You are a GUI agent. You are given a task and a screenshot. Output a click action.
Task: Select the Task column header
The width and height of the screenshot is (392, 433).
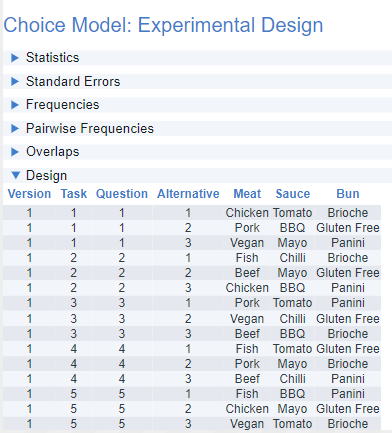pos(74,194)
